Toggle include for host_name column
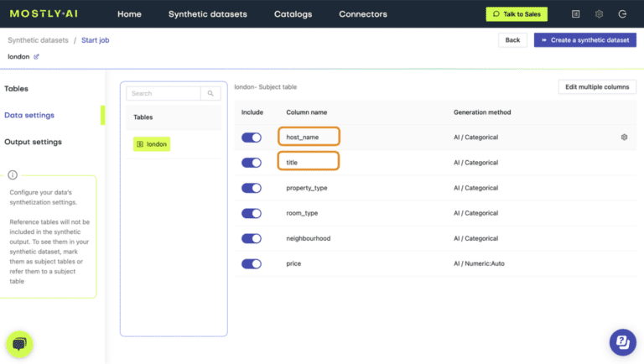Screen dimensions: 644x364 point(252,138)
